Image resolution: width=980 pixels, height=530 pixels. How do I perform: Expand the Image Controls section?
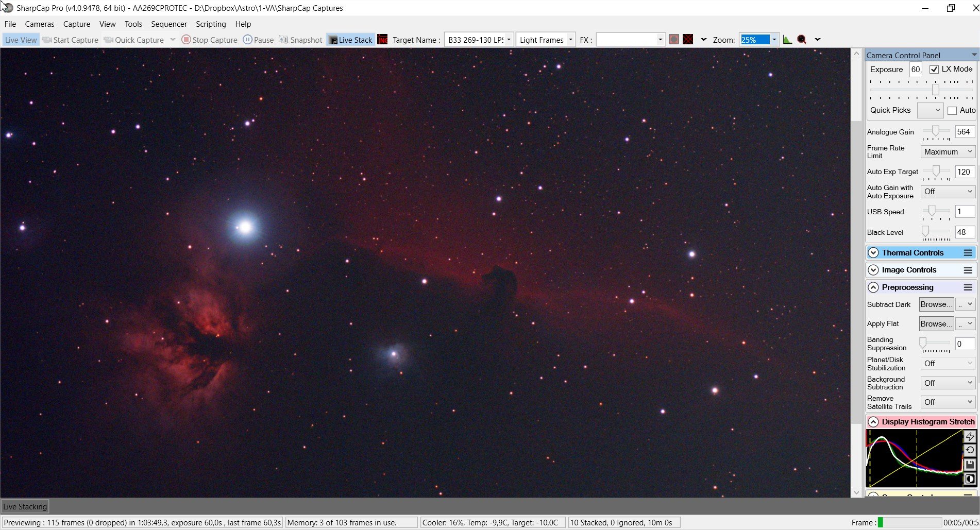873,270
